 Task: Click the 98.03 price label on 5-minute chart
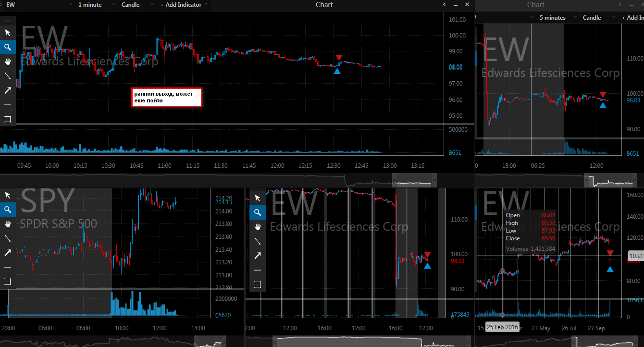tap(634, 100)
